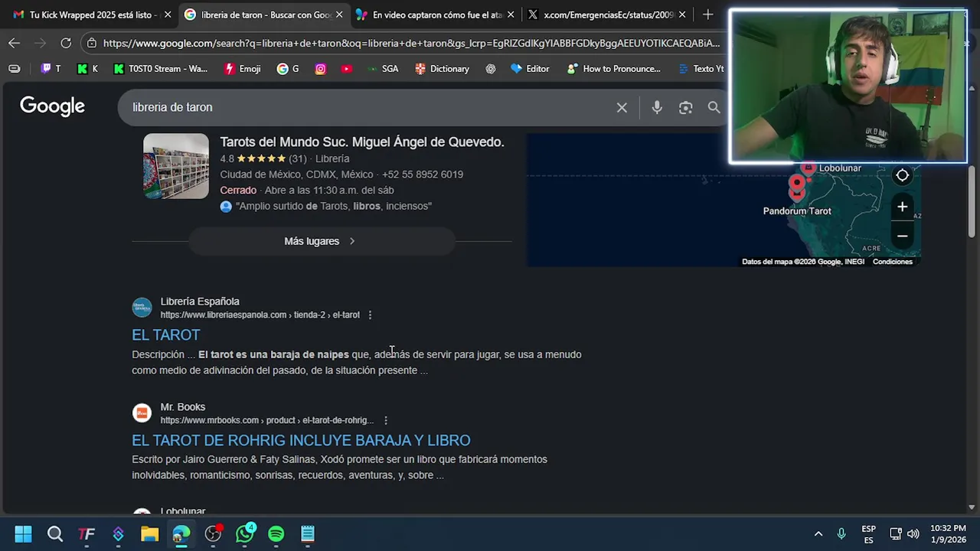Open options menu for Librería Española result
Image resolution: width=980 pixels, height=551 pixels.
(x=370, y=315)
